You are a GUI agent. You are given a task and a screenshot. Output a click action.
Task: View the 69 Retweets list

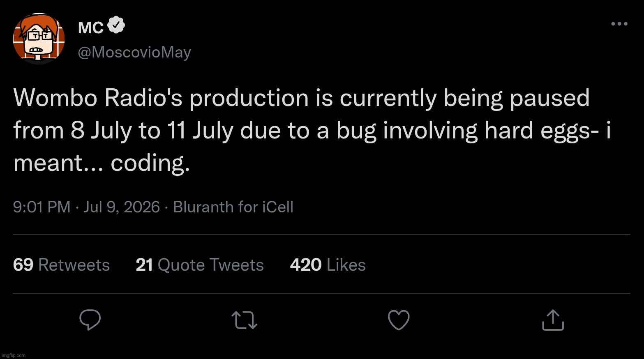tap(61, 265)
